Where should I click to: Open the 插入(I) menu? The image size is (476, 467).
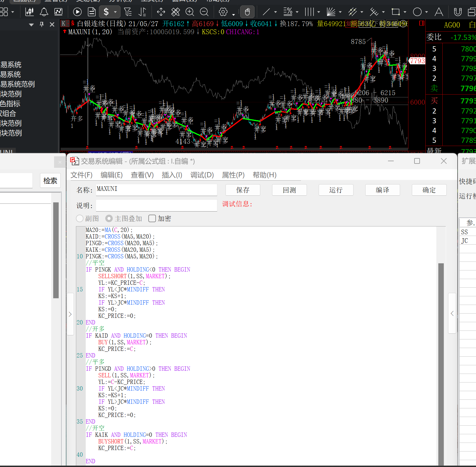pos(172,175)
